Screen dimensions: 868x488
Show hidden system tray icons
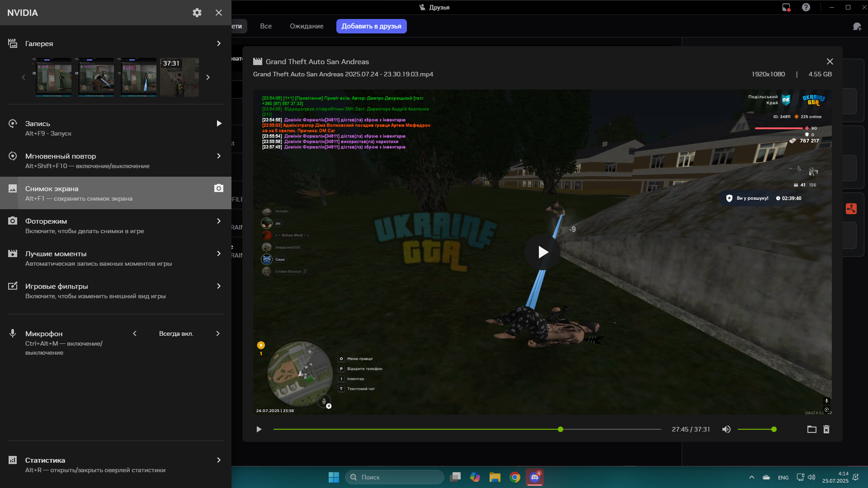pos(752,477)
